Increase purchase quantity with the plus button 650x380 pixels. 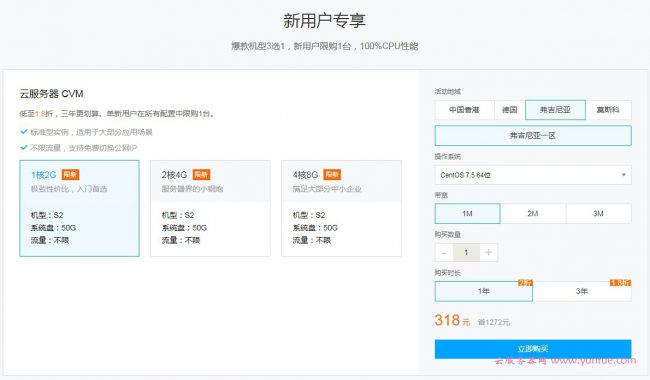488,252
